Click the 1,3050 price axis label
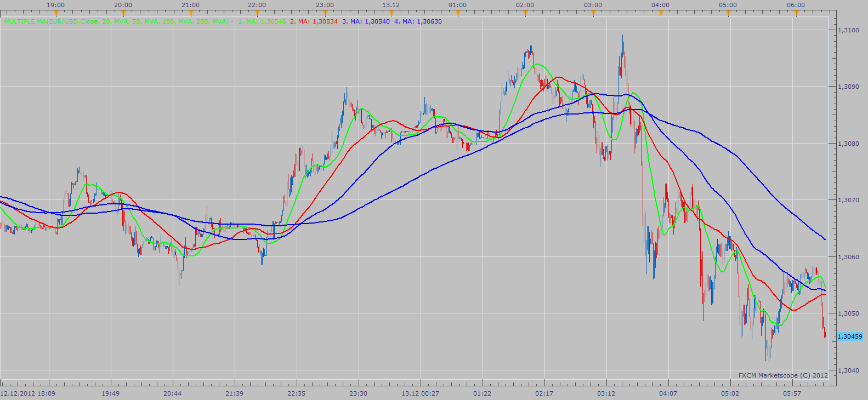 [849, 313]
